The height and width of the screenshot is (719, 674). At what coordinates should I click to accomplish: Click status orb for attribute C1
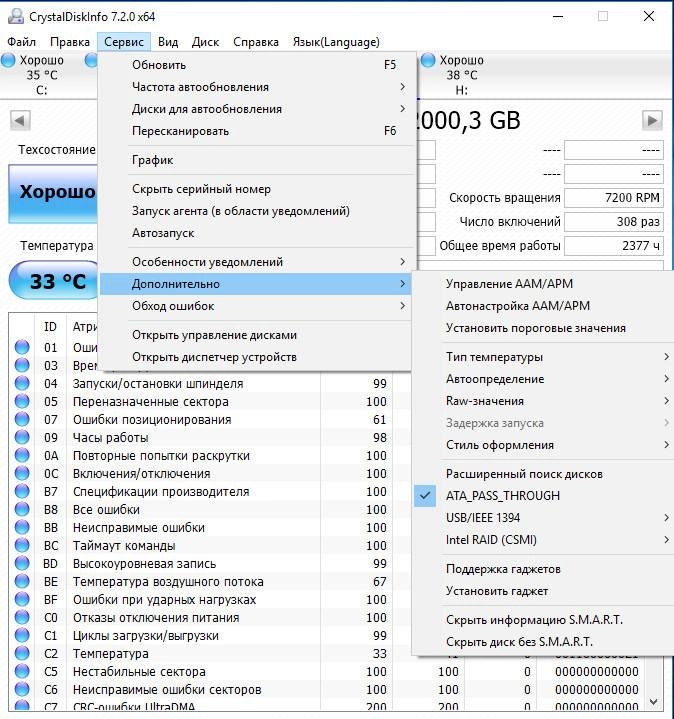pos(22,635)
